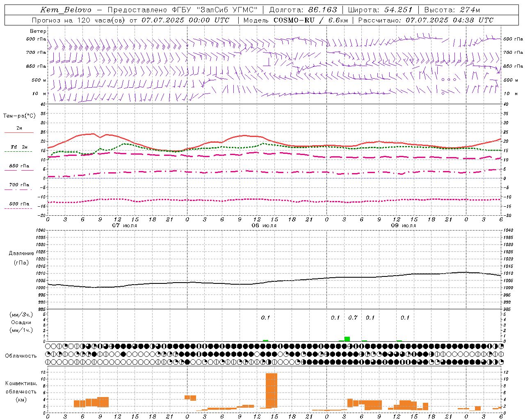Screen dimensions: 525x420
Task: Click the tallest green precipitation bar
Action: coord(347,339)
